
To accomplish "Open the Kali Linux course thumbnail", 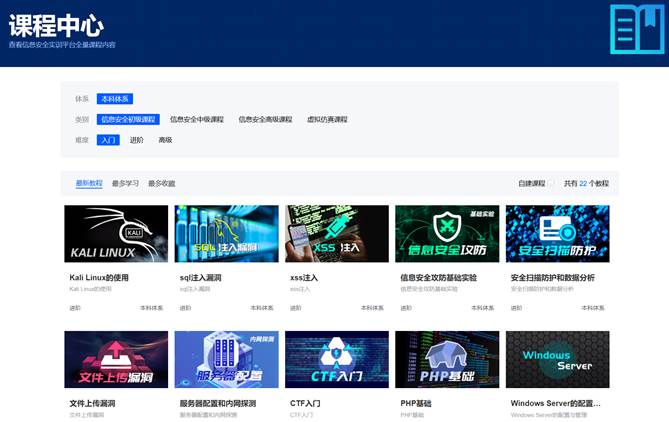I will (116, 234).
